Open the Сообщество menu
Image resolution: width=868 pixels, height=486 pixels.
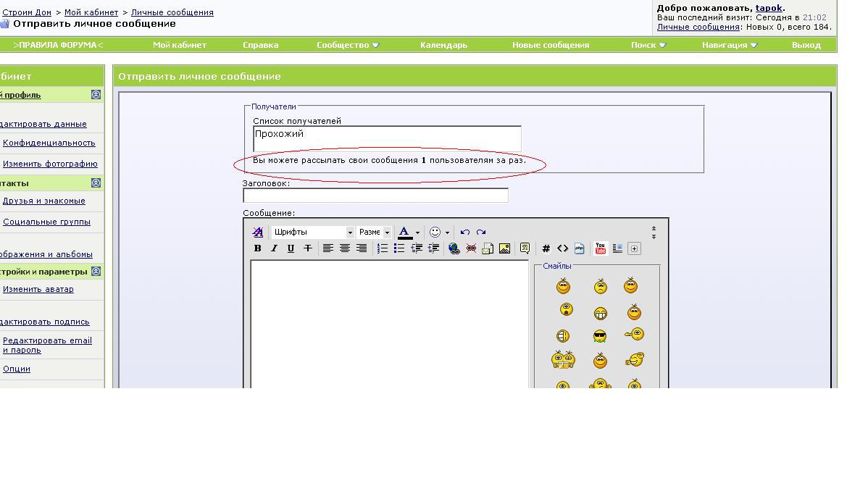pos(348,45)
